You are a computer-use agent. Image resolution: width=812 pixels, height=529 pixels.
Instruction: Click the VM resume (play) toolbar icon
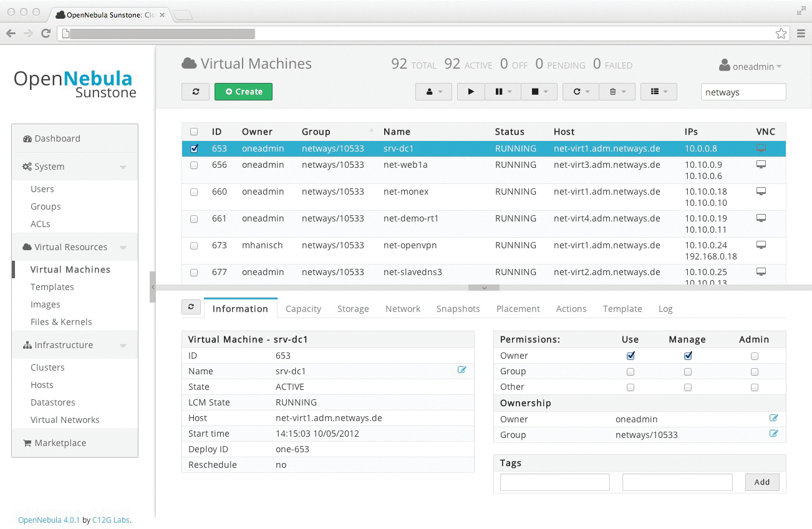coord(471,91)
